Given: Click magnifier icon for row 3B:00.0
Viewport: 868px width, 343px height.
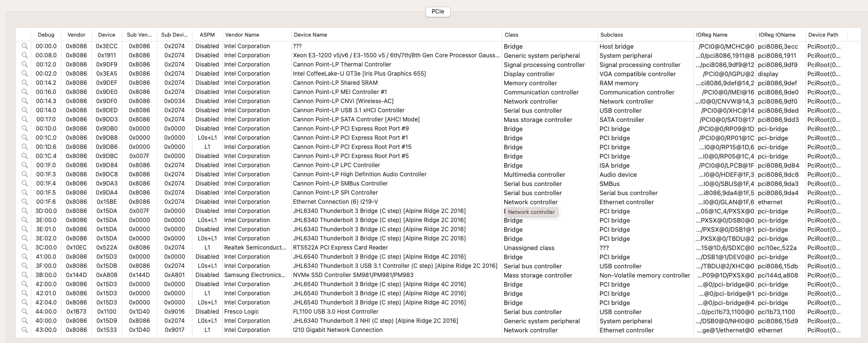Looking at the screenshot, I should pos(25,275).
